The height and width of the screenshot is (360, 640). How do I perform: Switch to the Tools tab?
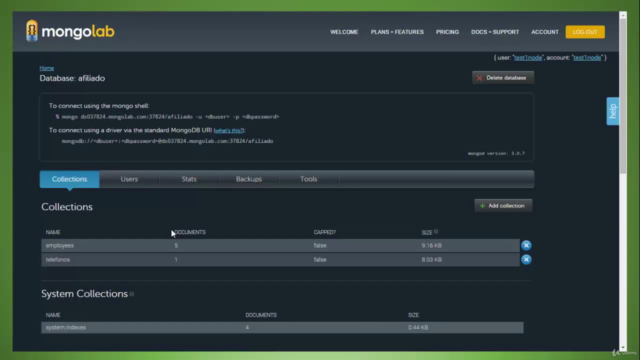(x=309, y=179)
